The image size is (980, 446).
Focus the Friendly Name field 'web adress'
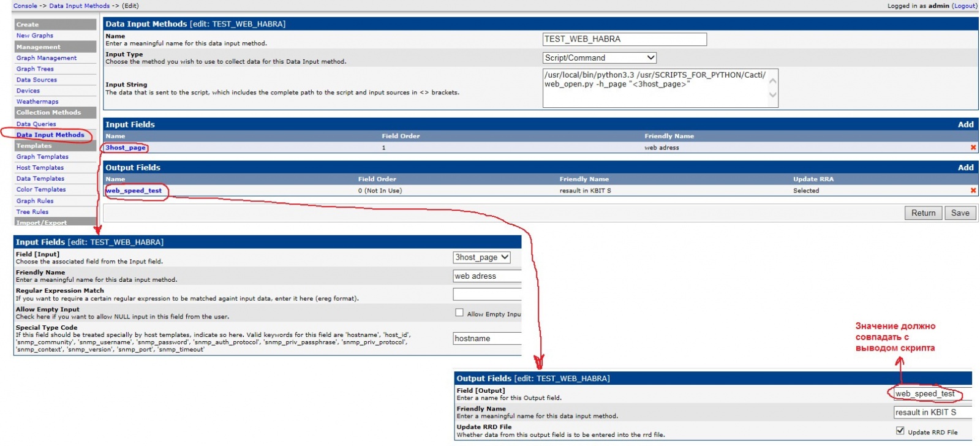(487, 276)
